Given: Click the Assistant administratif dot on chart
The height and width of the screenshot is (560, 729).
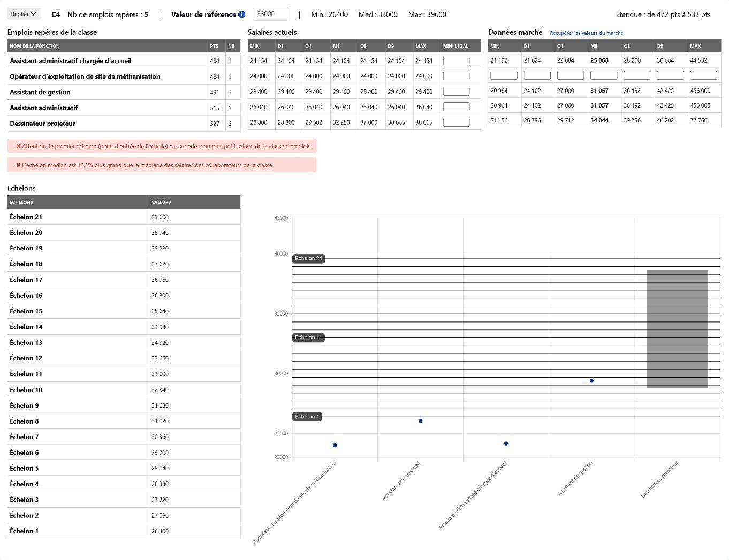Looking at the screenshot, I should click(x=420, y=421).
